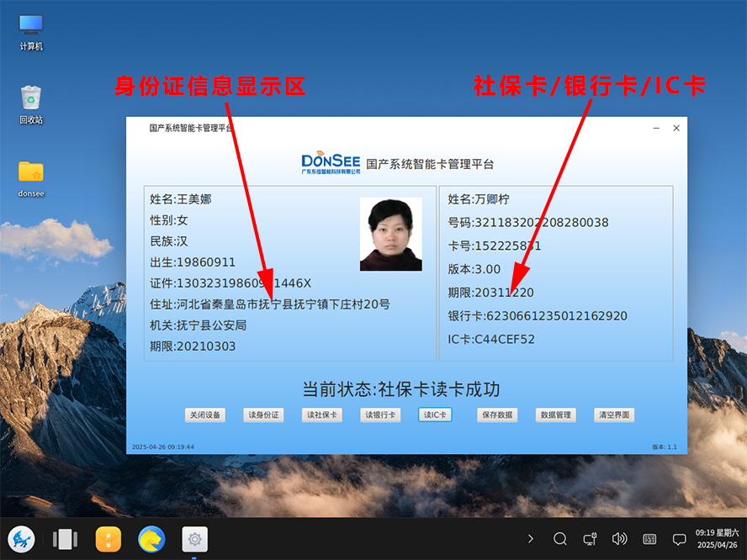
Task: Click the 关闭设备 button
Action: pyautogui.click(x=205, y=415)
